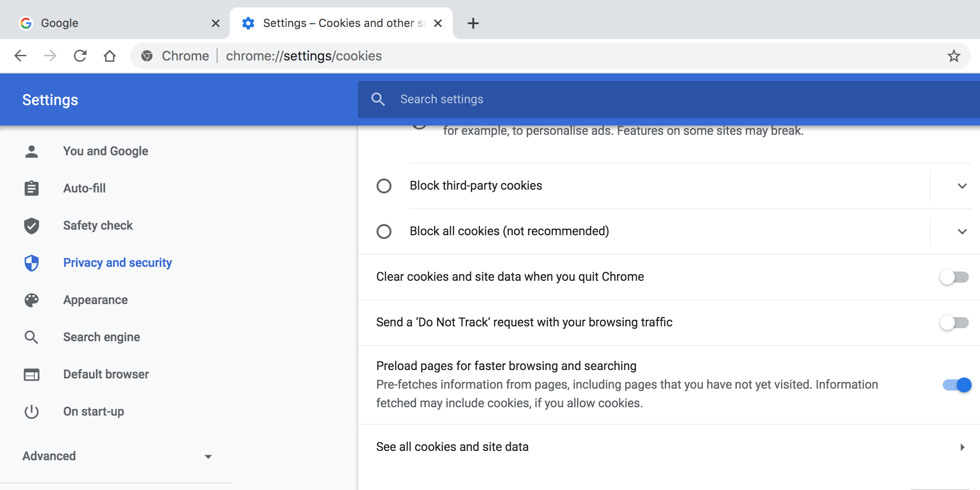Enable the Do Not Track request toggle
Viewport: 980px width, 490px height.
point(955,323)
